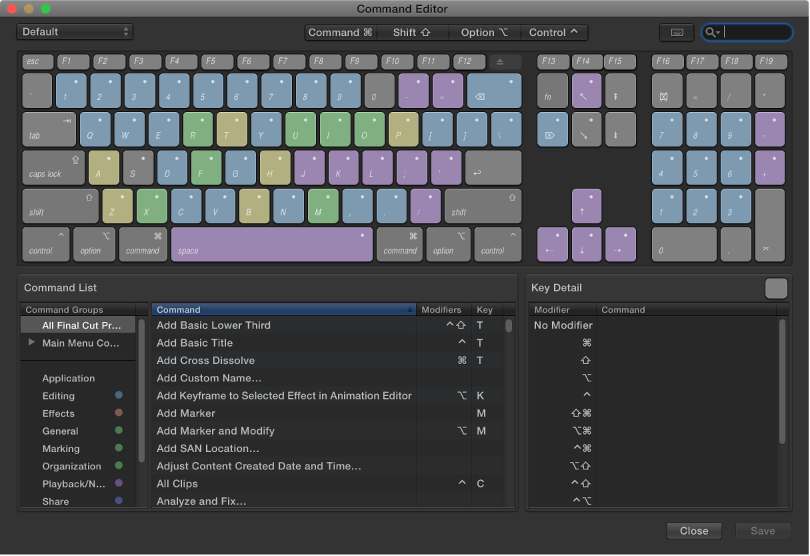
Task: Click the delete backspace key on keyboard
Action: pos(494,90)
